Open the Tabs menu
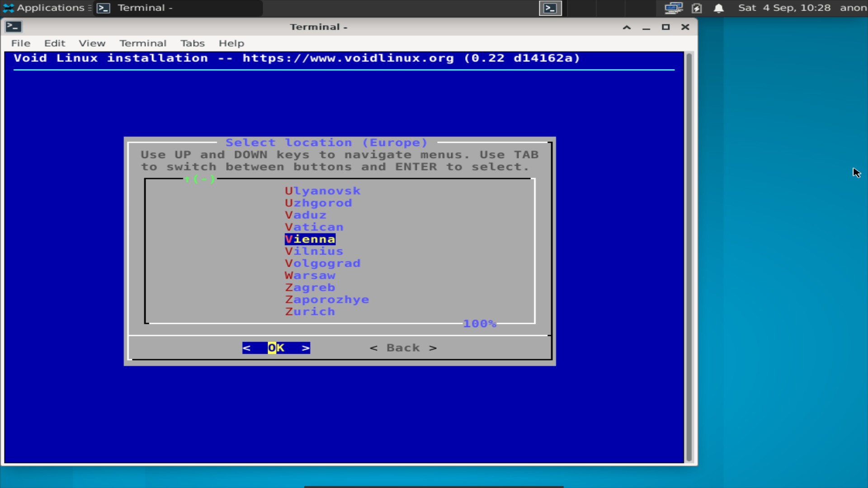 (192, 43)
